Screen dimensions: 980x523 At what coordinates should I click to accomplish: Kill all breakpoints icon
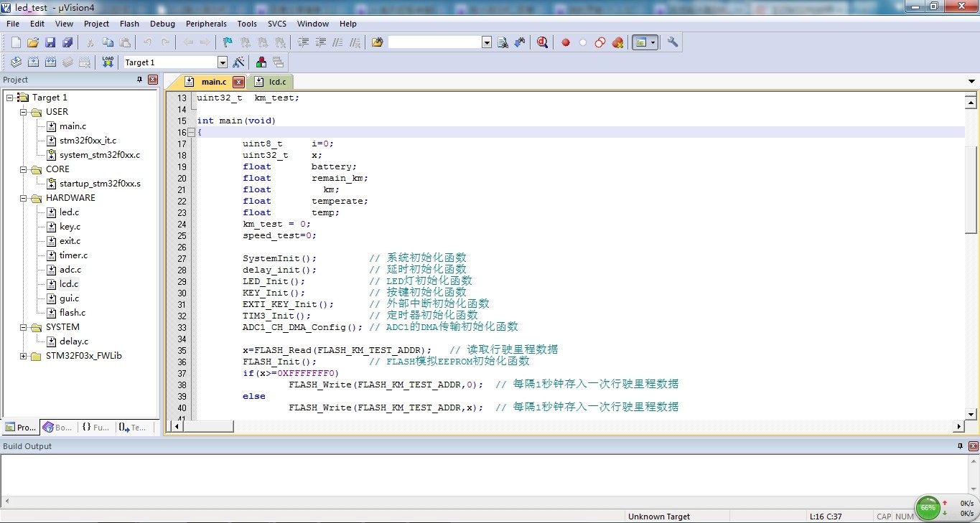pyautogui.click(x=617, y=42)
